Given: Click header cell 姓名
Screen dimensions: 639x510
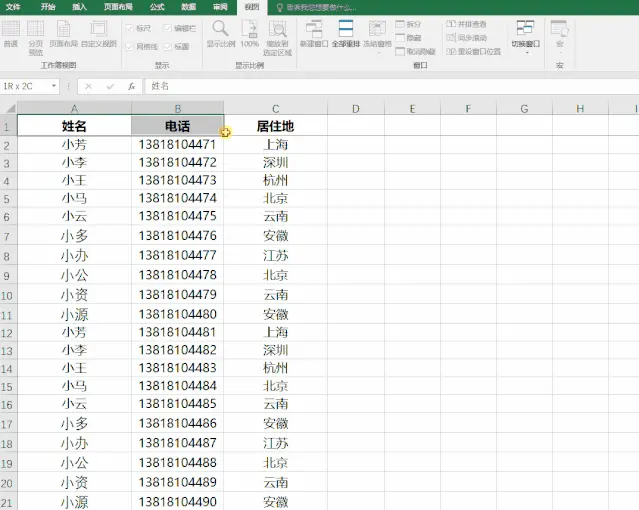Looking at the screenshot, I should [74, 126].
